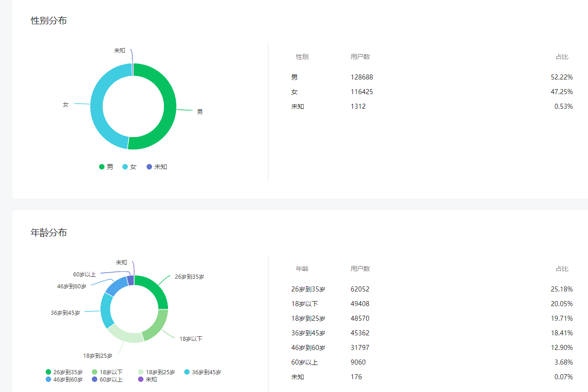
Task: Click the user count 31797
Action: click(360, 348)
